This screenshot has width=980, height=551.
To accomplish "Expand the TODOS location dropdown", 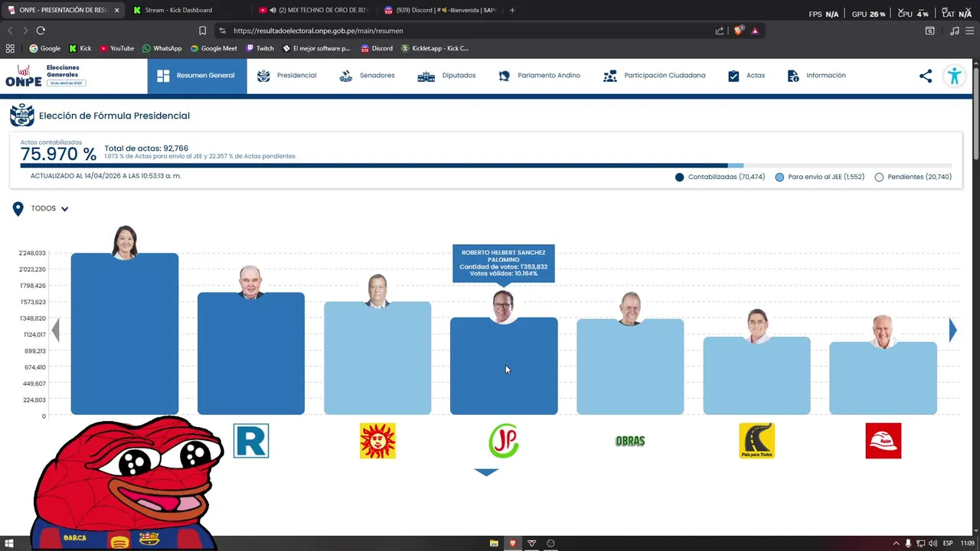I will pos(50,208).
